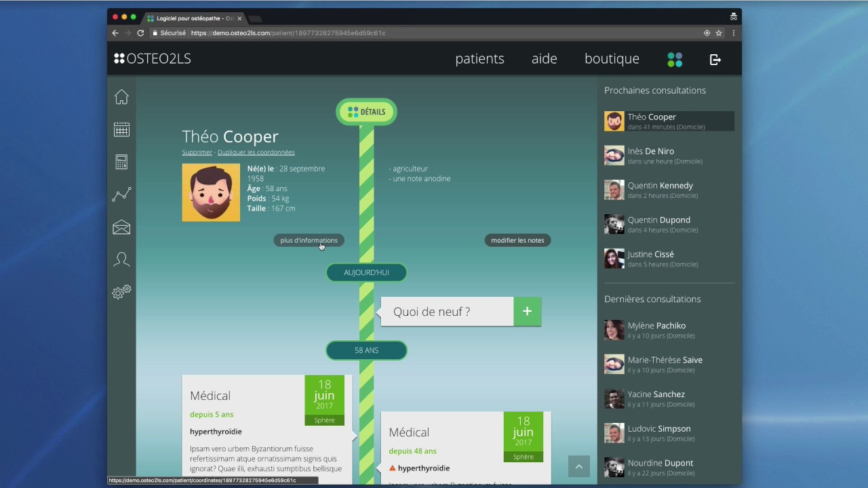The image size is (868, 488).
Task: Click the location target icon in address bar
Action: (707, 33)
